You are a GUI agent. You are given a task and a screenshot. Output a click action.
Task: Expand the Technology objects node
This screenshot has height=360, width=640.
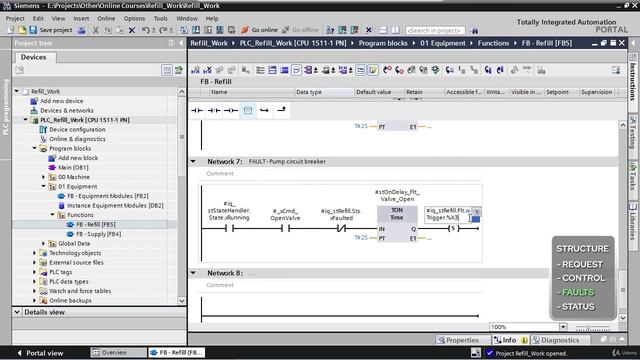click(x=35, y=253)
